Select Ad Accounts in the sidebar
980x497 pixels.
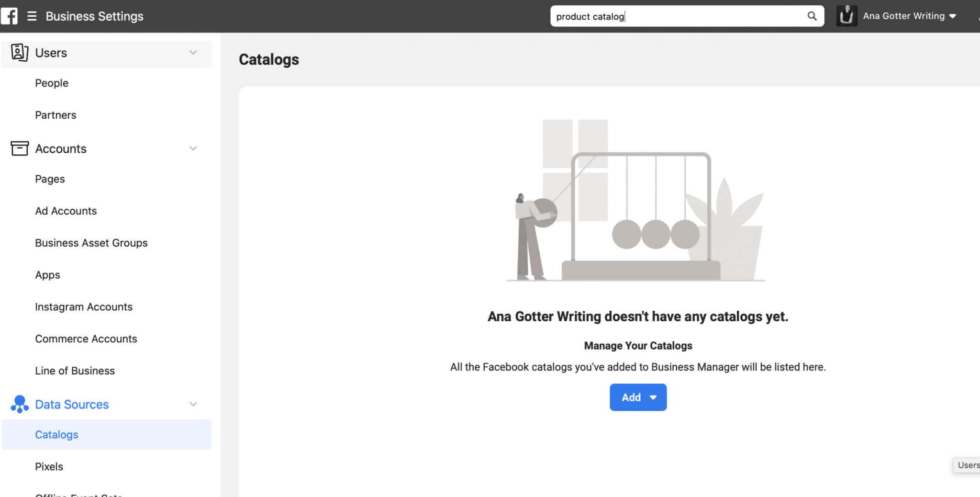(66, 211)
